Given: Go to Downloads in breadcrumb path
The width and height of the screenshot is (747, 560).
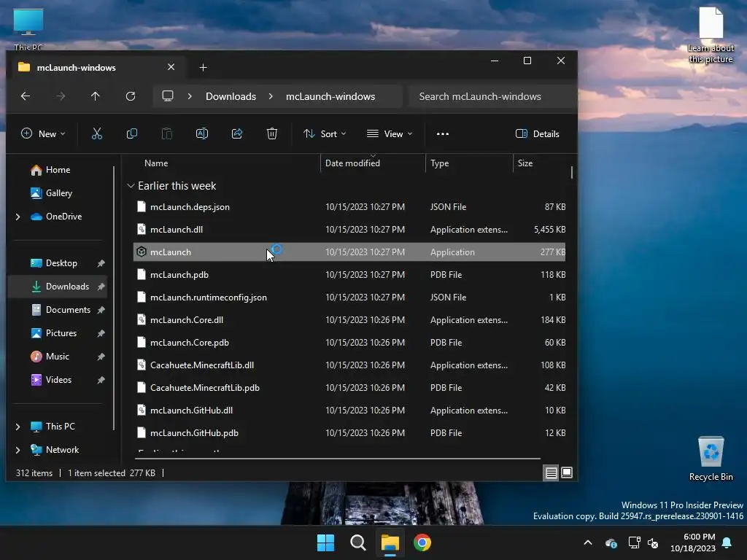Looking at the screenshot, I should coord(231,96).
